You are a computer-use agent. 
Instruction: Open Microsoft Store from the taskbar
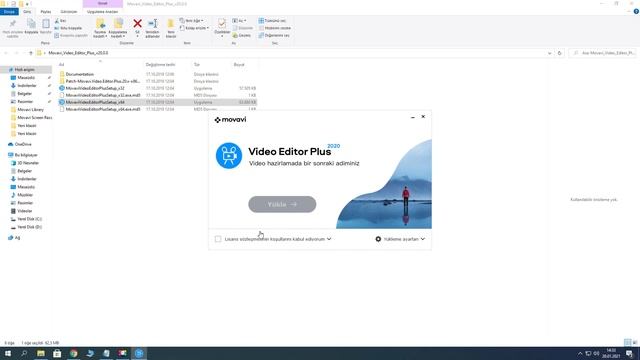point(57,353)
